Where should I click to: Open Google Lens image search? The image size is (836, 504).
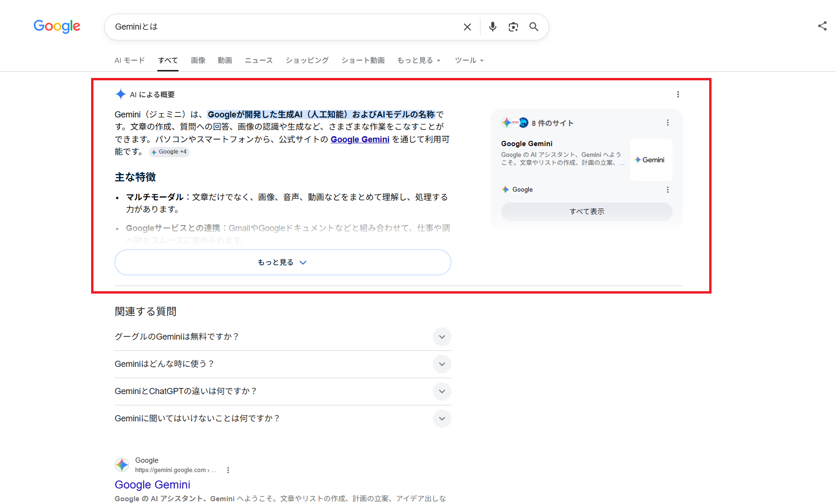pos(513,27)
